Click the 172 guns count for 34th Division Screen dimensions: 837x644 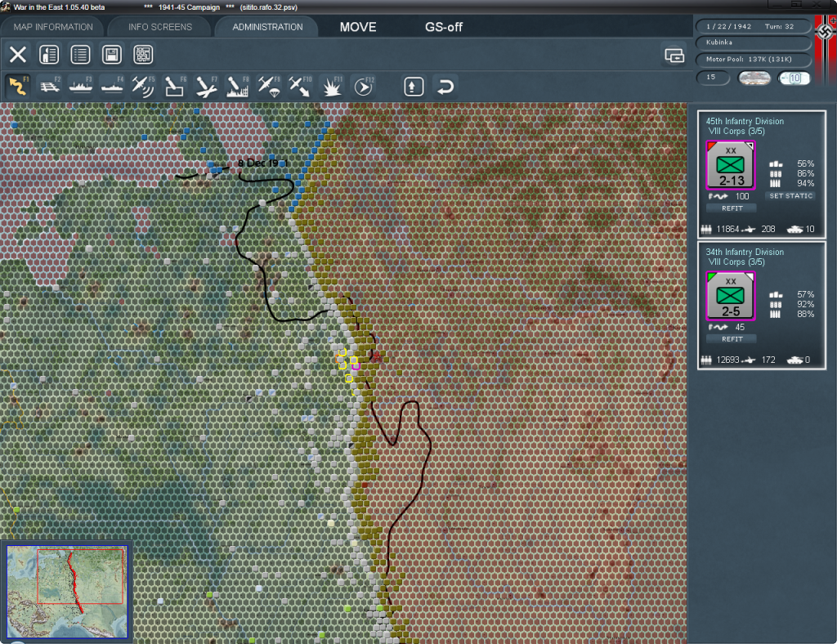pos(768,360)
